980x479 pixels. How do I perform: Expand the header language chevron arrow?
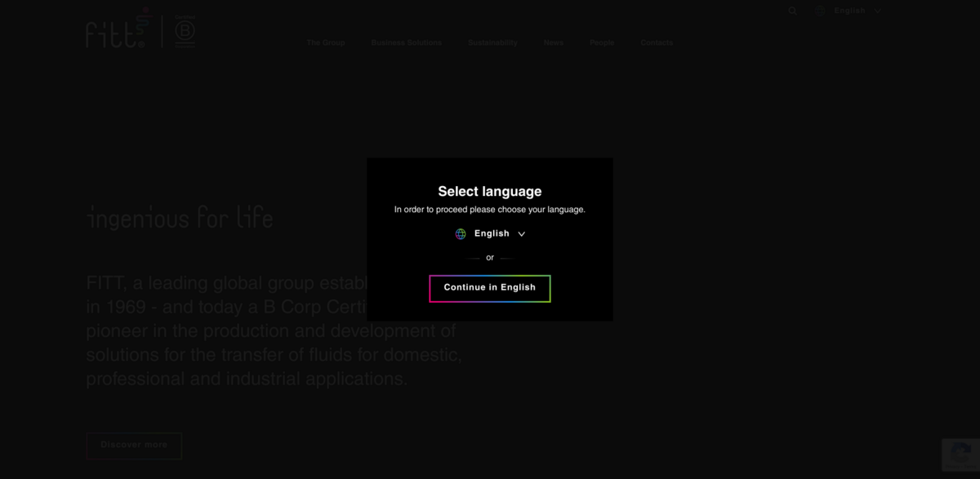877,11
